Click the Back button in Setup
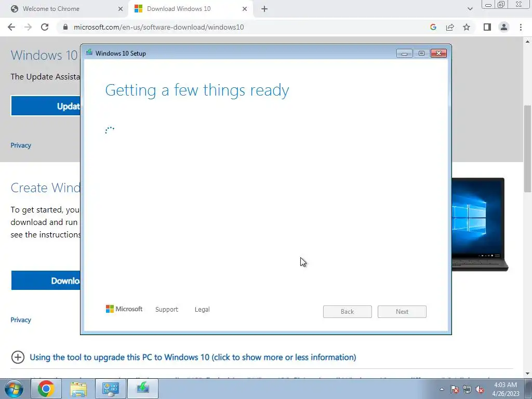Screen dimensions: 532x399 [348, 312]
